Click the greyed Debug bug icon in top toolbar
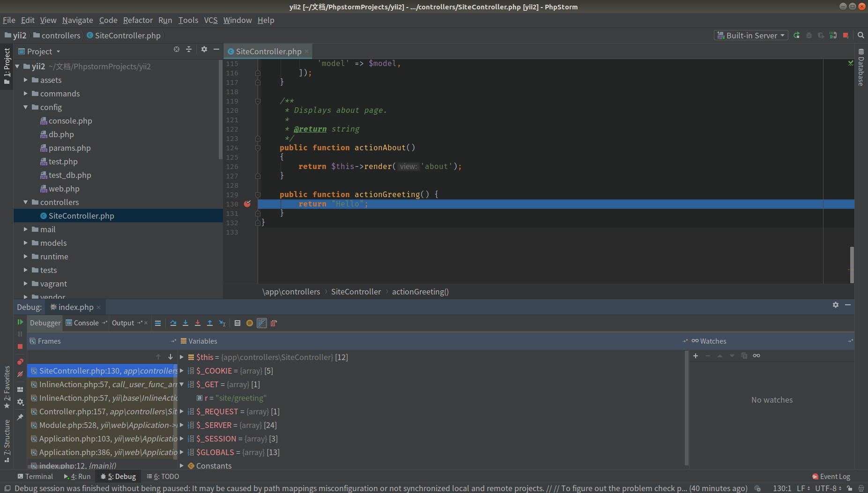868x493 pixels. click(x=809, y=35)
